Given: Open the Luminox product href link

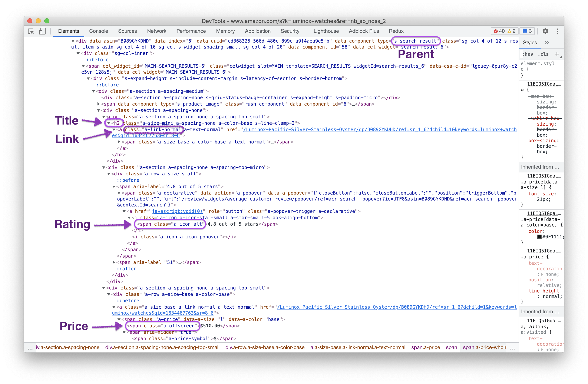Looking at the screenshot, I should (346, 129).
